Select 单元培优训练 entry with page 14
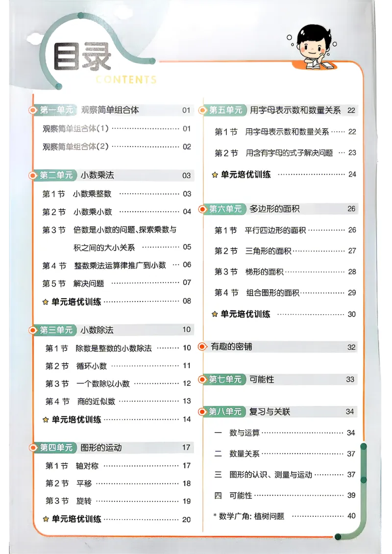Screen dimensions: 392x554 [117, 420]
